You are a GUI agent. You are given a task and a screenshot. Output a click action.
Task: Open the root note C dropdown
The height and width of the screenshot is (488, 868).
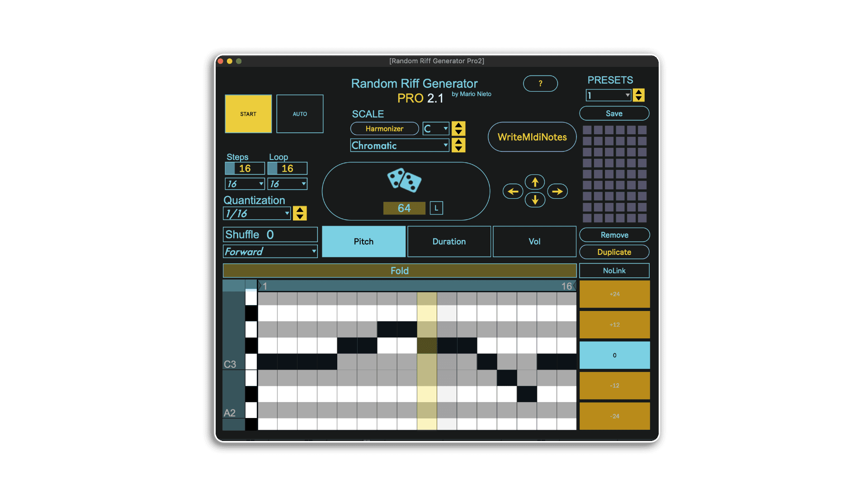coord(436,129)
